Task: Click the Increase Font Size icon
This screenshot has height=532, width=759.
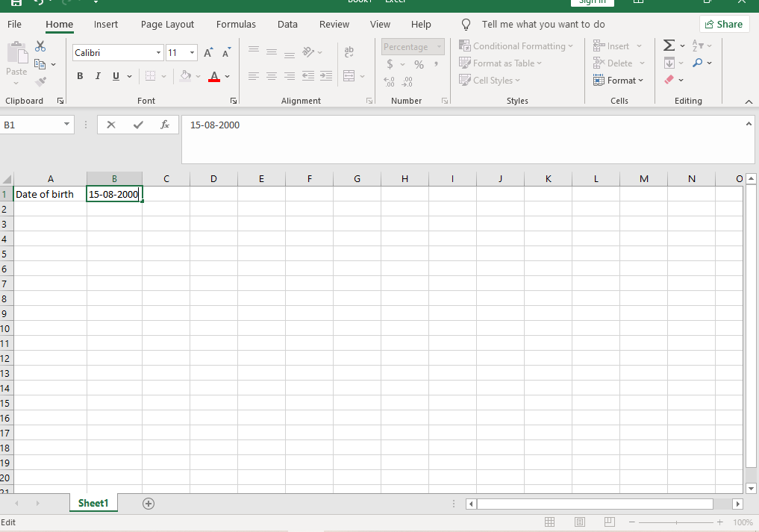Action: [x=208, y=53]
